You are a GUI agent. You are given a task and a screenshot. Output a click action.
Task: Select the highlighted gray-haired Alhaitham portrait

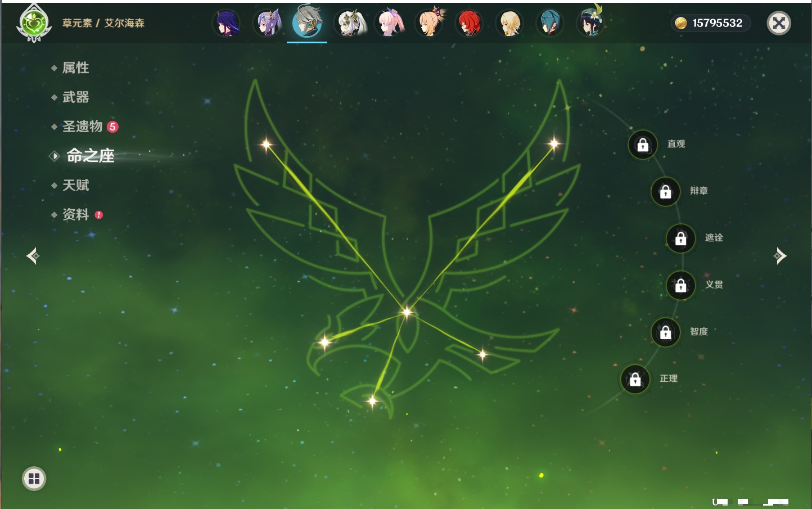click(x=307, y=22)
